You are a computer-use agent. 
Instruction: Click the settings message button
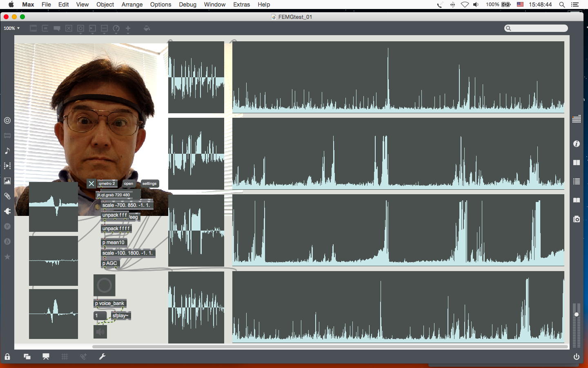pos(149,184)
